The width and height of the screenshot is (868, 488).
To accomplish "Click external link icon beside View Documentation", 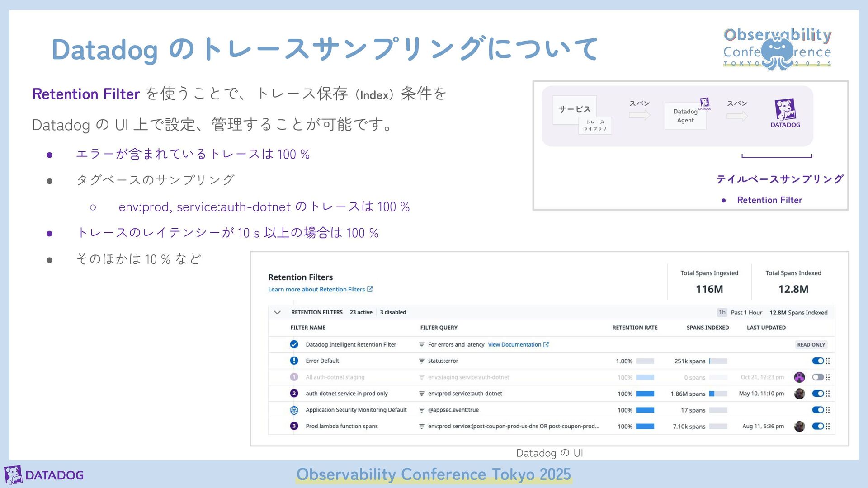I will coord(546,345).
